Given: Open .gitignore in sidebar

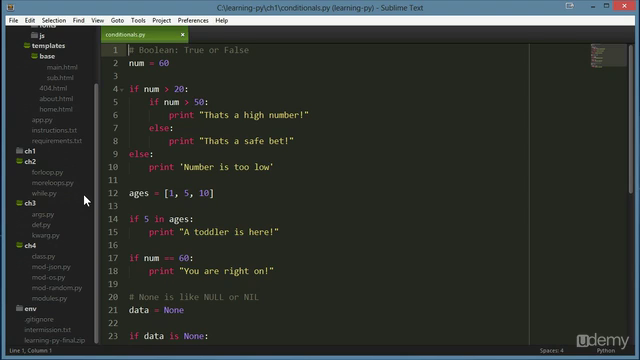Looking at the screenshot, I should pyautogui.click(x=39, y=319).
